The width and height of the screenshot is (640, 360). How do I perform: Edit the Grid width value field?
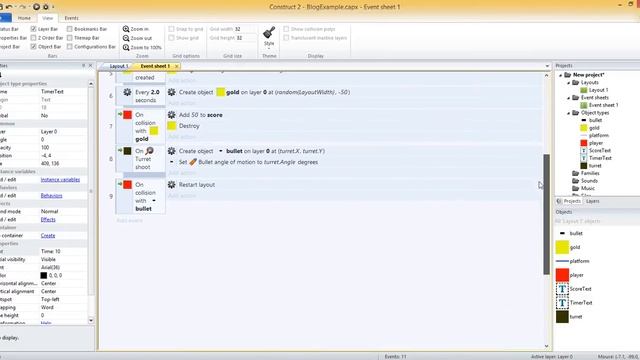(245, 29)
